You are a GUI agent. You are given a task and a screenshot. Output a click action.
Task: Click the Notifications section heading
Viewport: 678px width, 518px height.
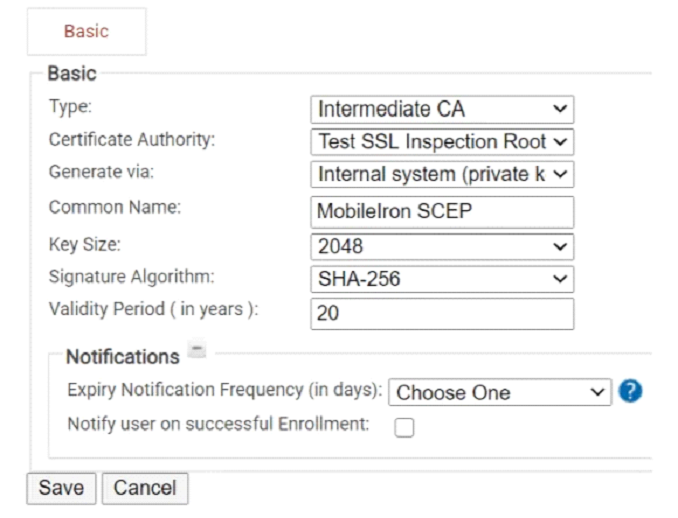tap(123, 357)
